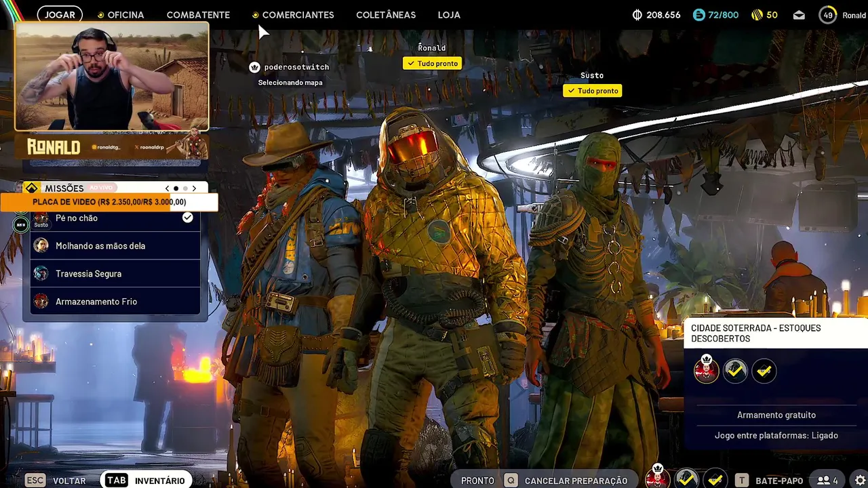Select the Travessia Segura mission
The width and height of the screenshot is (868, 488).
click(x=115, y=274)
